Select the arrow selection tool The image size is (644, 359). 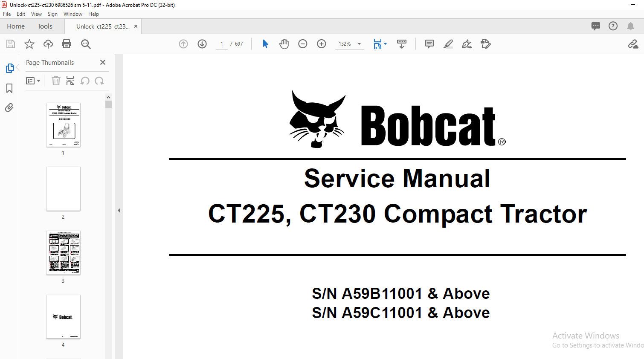(265, 44)
